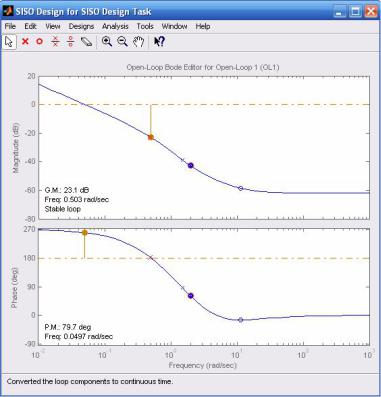
Task: Close the SISO Design window
Action: click(x=371, y=12)
